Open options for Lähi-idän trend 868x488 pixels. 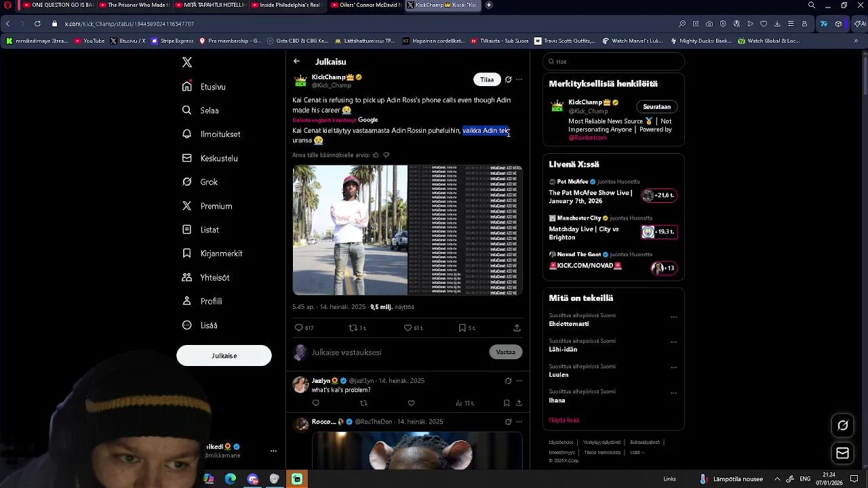coord(673,342)
